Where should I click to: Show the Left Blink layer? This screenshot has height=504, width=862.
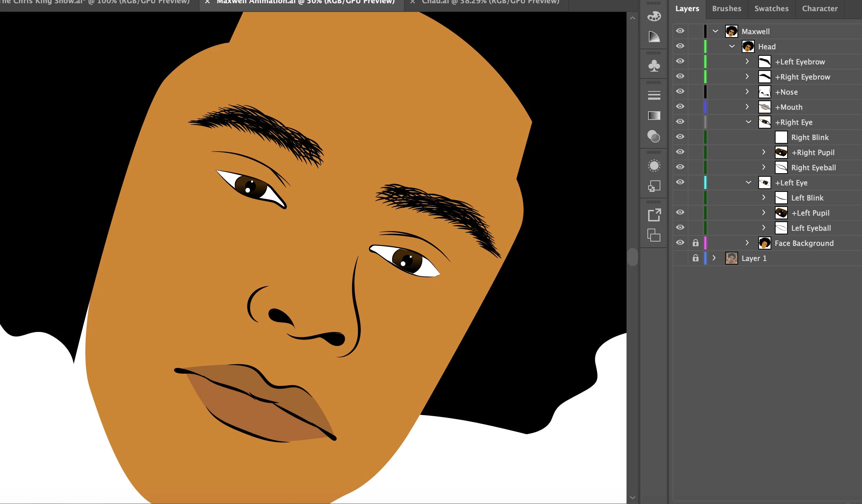click(680, 198)
